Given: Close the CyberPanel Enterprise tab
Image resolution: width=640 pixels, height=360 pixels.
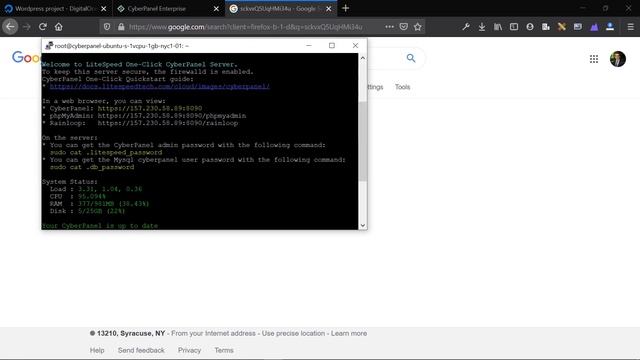Looking at the screenshot, I should (216, 9).
